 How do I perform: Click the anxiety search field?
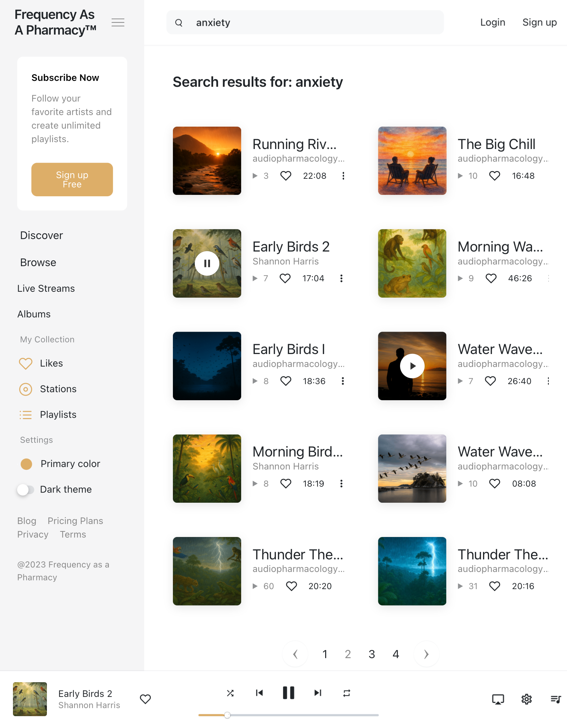(x=305, y=23)
